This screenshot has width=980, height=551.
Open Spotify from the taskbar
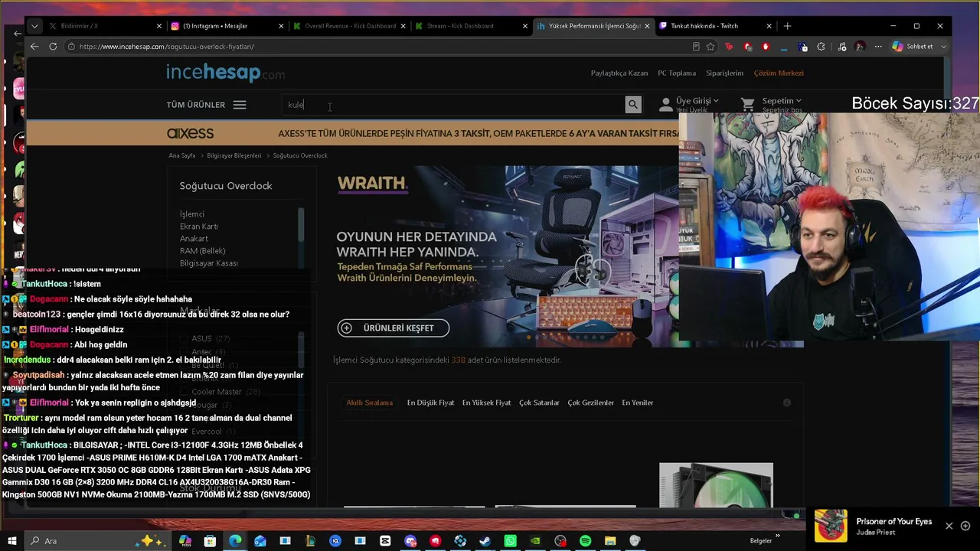pyautogui.click(x=585, y=541)
